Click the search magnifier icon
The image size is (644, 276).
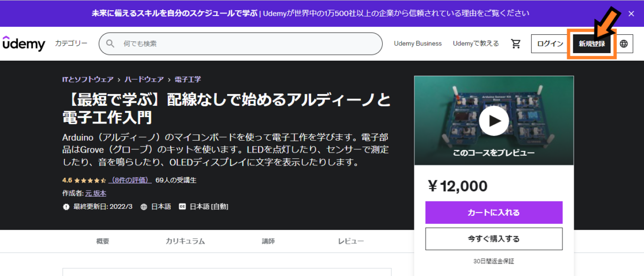111,43
